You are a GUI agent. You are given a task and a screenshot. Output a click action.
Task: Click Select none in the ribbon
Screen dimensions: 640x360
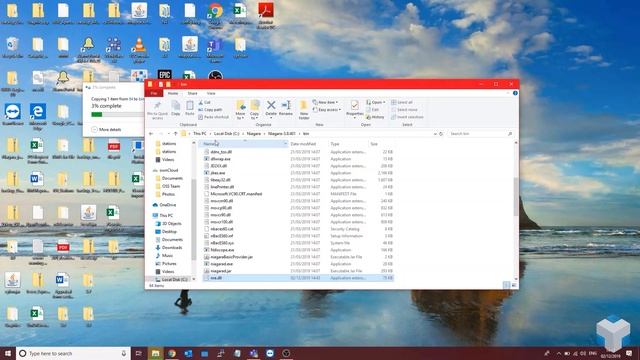pos(404,110)
